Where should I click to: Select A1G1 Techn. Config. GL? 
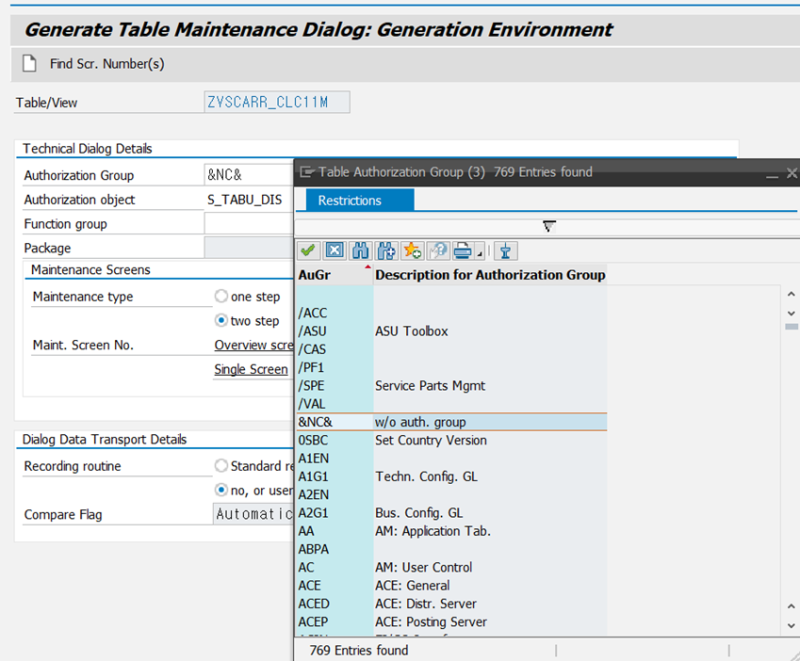click(x=452, y=476)
